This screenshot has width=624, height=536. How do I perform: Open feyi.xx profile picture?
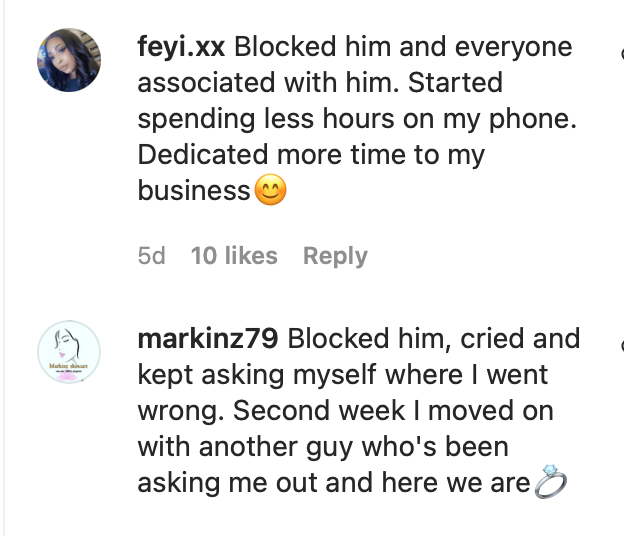69,60
